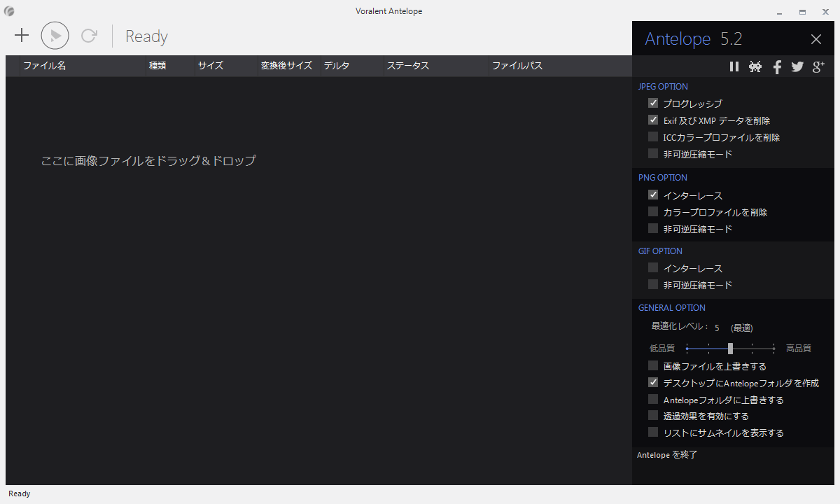The height and width of the screenshot is (504, 840).
Task: Enable ICCカラープロファイルを削除 checkbox
Action: tap(653, 137)
